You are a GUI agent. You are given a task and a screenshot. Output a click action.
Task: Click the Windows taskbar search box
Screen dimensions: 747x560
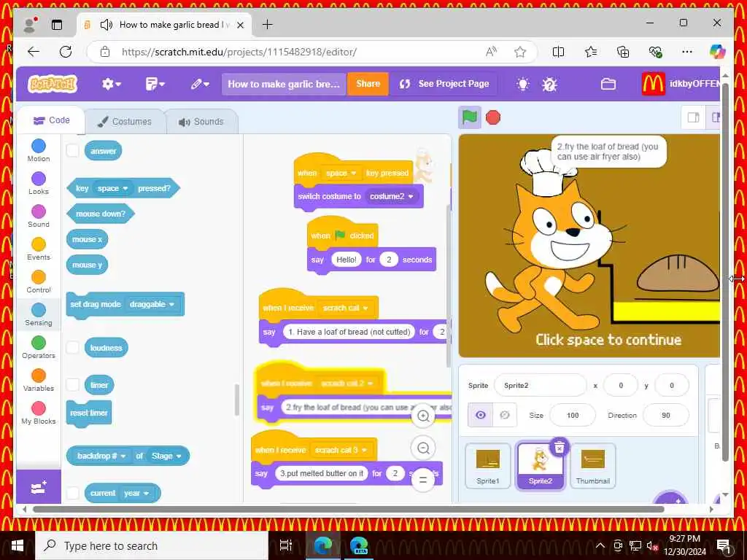coord(152,545)
